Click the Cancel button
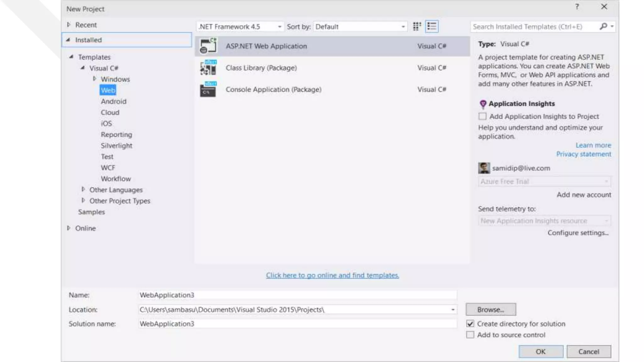644x362 pixels. (x=589, y=352)
